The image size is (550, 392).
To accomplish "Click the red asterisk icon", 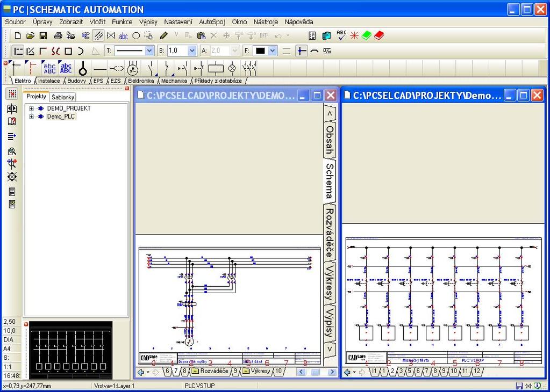I will pyautogui.click(x=354, y=36).
